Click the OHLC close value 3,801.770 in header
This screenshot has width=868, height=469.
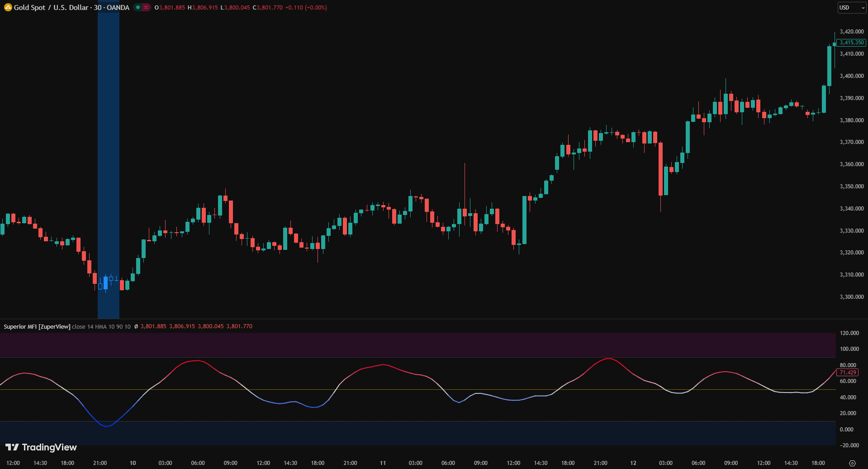239,326
